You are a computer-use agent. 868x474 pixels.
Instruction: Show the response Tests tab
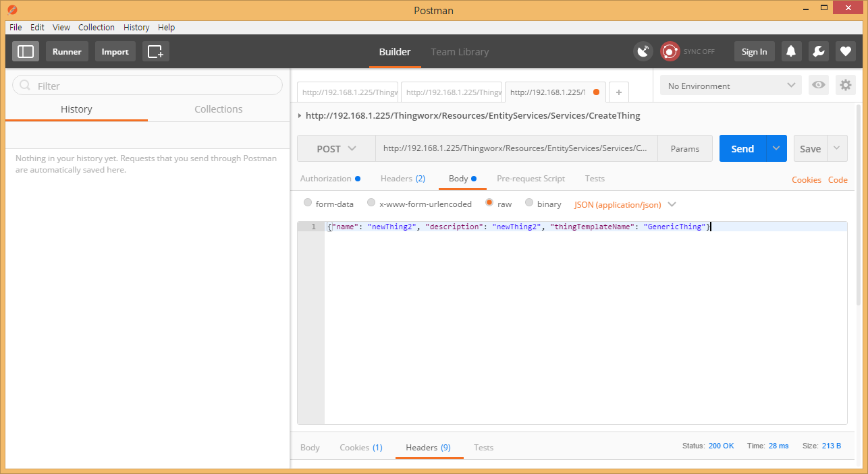[x=483, y=447]
